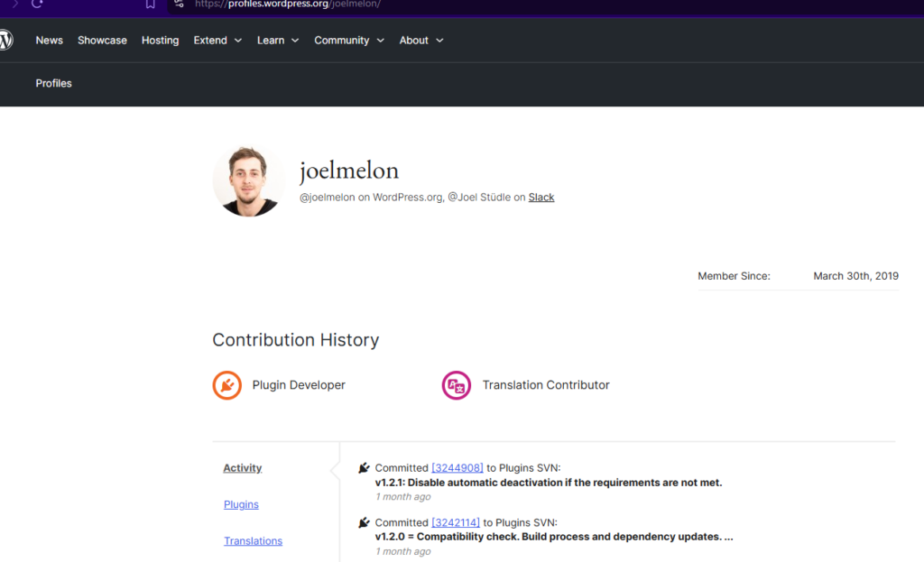The height and width of the screenshot is (562, 924).
Task: Click the orange Plugin Developer badge icon
Action: click(x=227, y=385)
